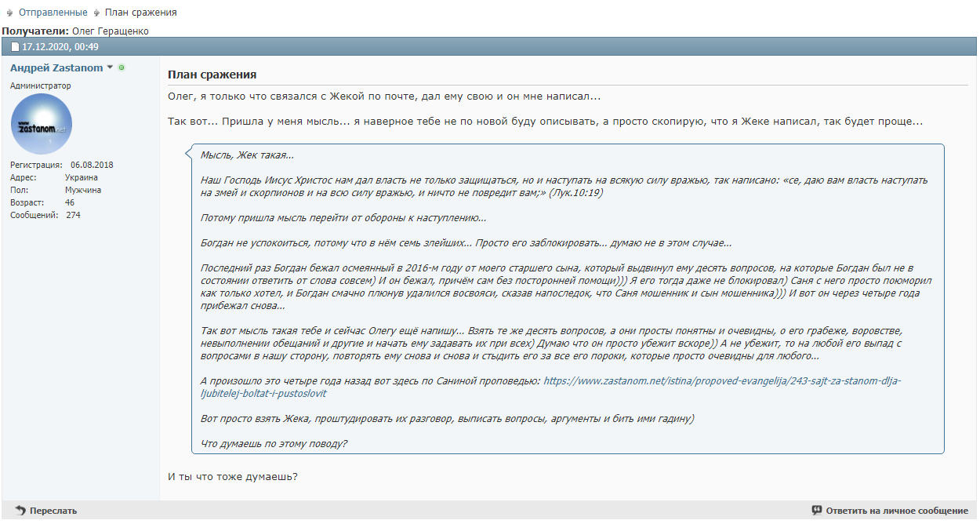The height and width of the screenshot is (524, 980).
Task: Click the breadcrumb arrow icon before Отправленные
Action: 9,13
